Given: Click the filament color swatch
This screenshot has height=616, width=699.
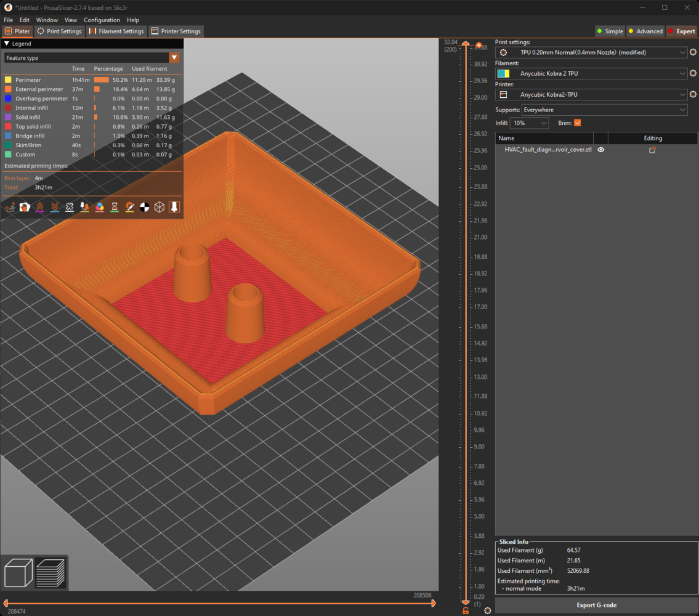Looking at the screenshot, I should point(503,74).
